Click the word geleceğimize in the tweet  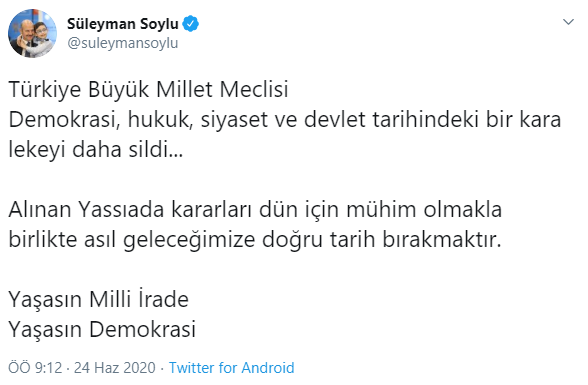pyautogui.click(x=189, y=240)
